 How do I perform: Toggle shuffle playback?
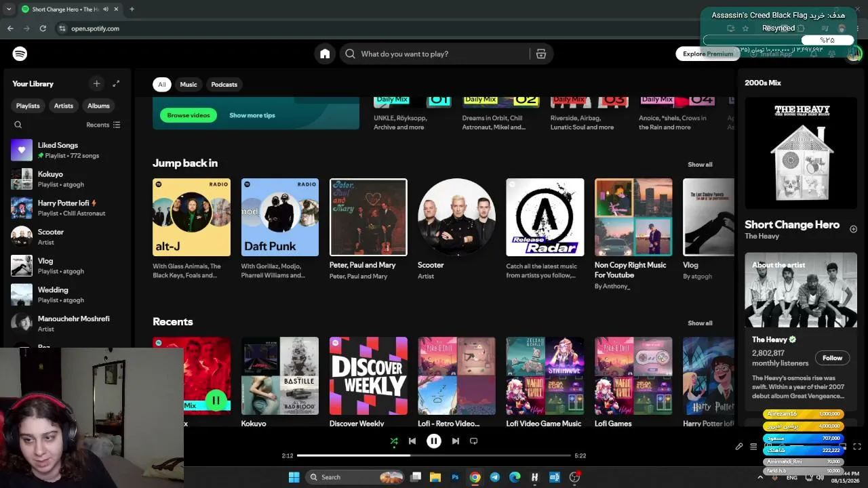click(x=394, y=441)
